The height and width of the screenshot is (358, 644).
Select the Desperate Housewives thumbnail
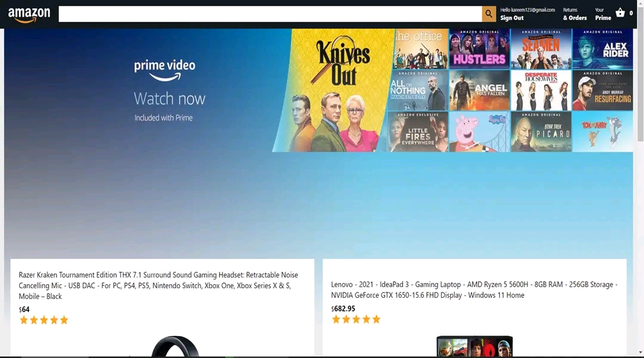coord(541,90)
